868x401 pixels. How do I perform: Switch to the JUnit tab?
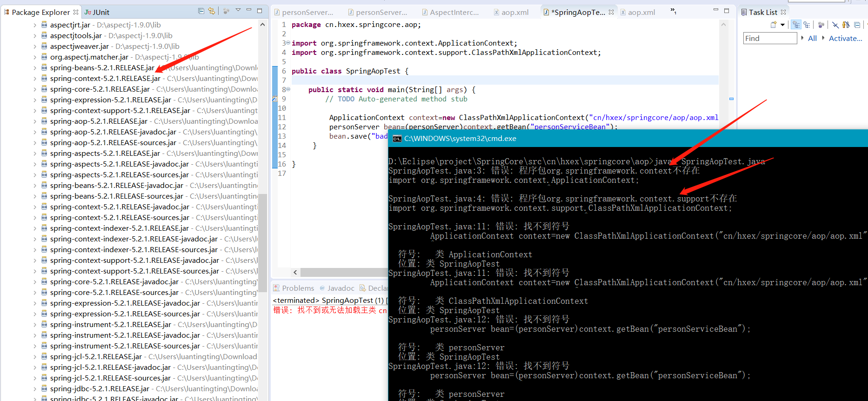[x=97, y=12]
